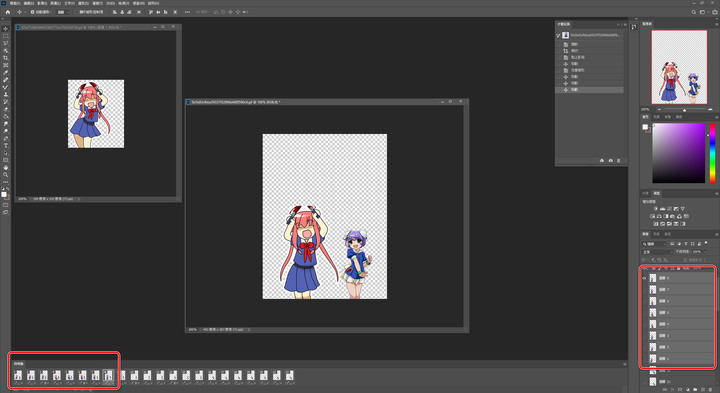Select the Hand tool
Image resolution: width=720 pixels, height=393 pixels.
pyautogui.click(x=6, y=168)
